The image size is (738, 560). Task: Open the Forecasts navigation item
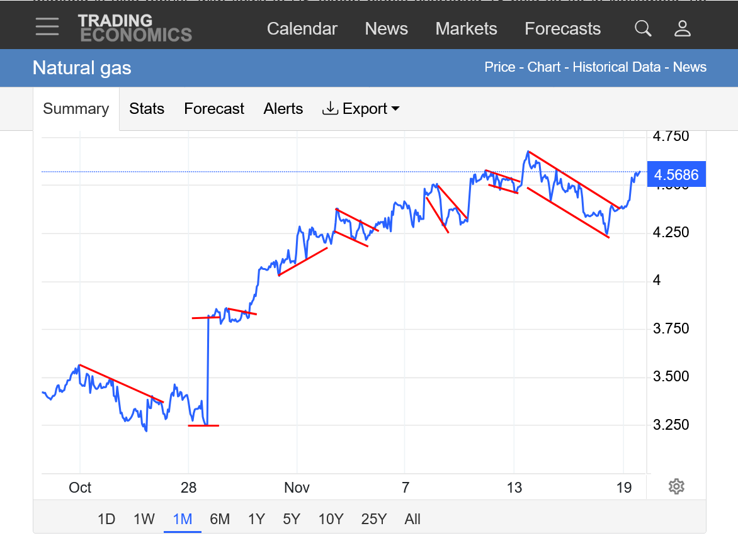(x=562, y=29)
